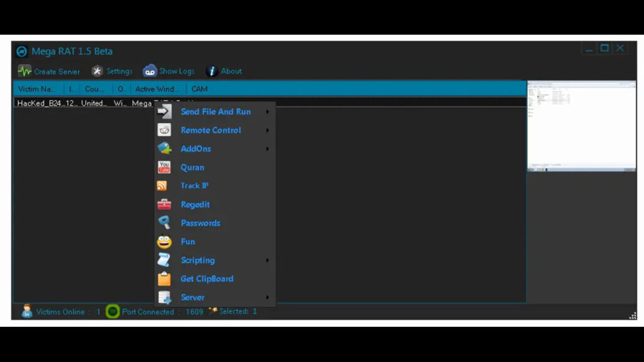
Task: Click the Selected wand icon in status bar
Action: pos(213,310)
